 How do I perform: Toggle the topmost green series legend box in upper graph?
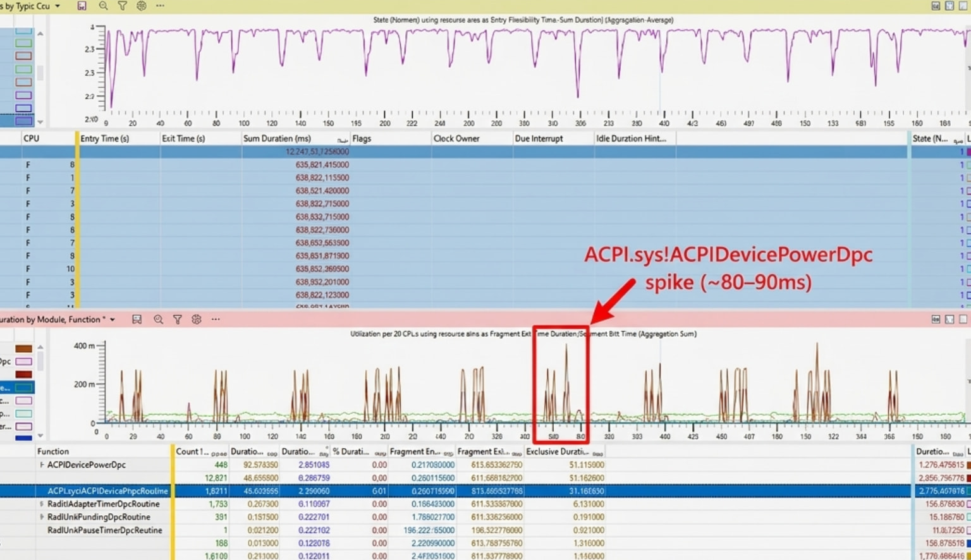(23, 43)
